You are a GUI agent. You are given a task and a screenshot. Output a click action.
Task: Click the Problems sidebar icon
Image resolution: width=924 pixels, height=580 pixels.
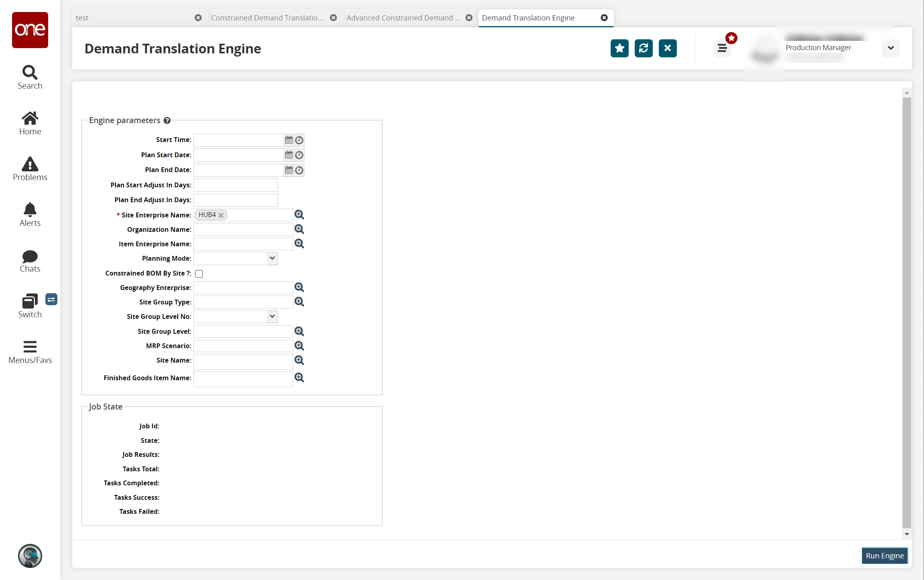click(29, 169)
